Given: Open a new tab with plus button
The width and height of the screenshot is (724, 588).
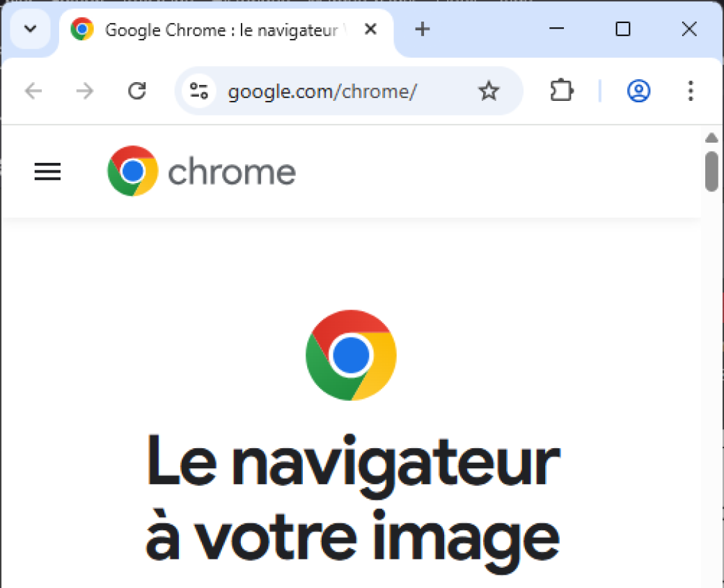Looking at the screenshot, I should point(422,29).
